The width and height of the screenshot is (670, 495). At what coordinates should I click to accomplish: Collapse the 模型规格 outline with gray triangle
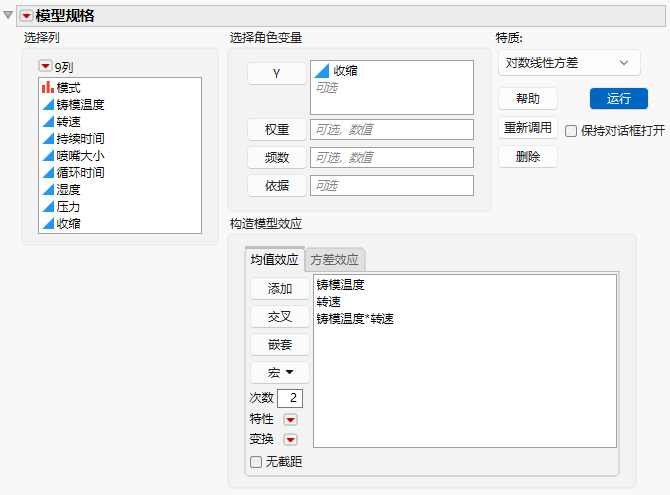(x=8, y=15)
